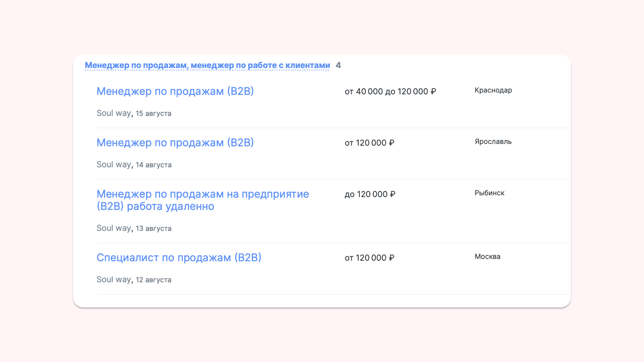This screenshot has width=644, height=362.
Task: Click the Краснодар city label
Action: click(x=493, y=90)
